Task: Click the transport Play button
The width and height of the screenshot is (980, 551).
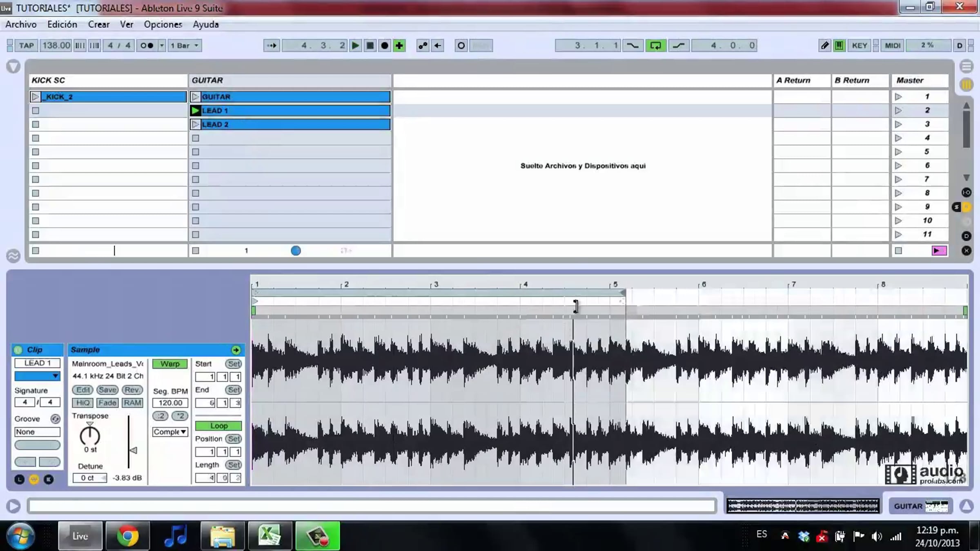Action: 355,45
